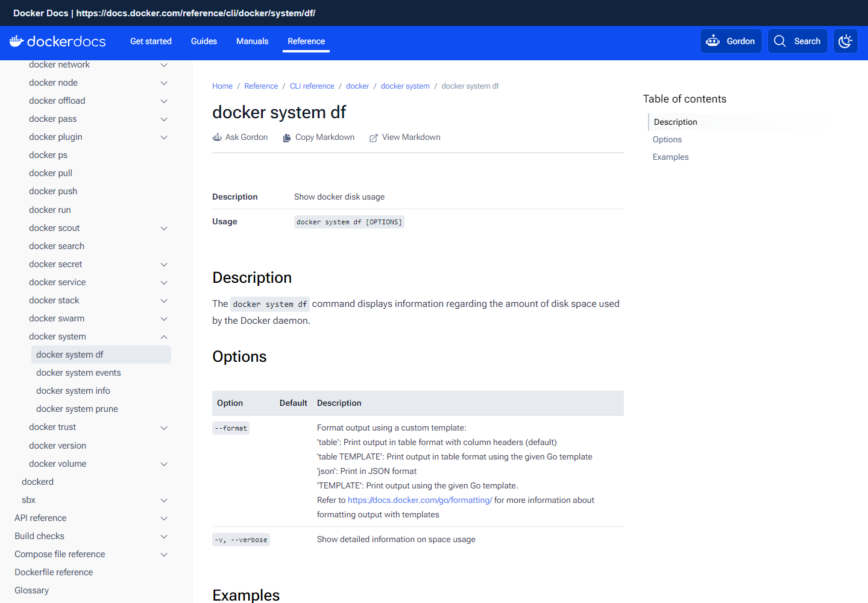
Task: Expand docker pass chevron
Action: tap(164, 119)
